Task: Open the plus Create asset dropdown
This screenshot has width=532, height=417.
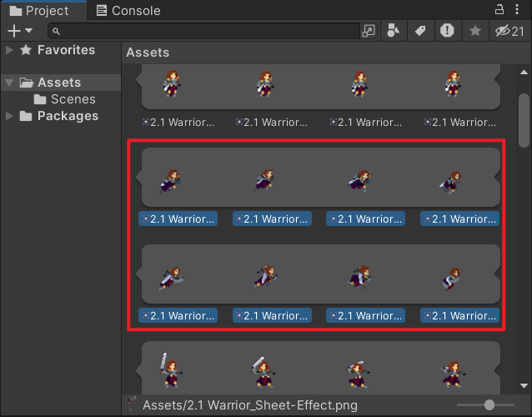Action: [19, 31]
